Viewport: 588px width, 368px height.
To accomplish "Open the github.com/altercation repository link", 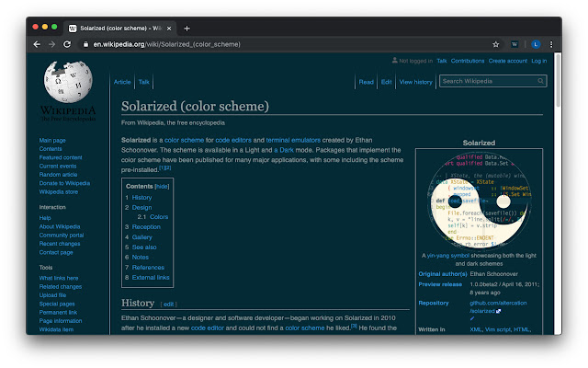I will [x=498, y=306].
